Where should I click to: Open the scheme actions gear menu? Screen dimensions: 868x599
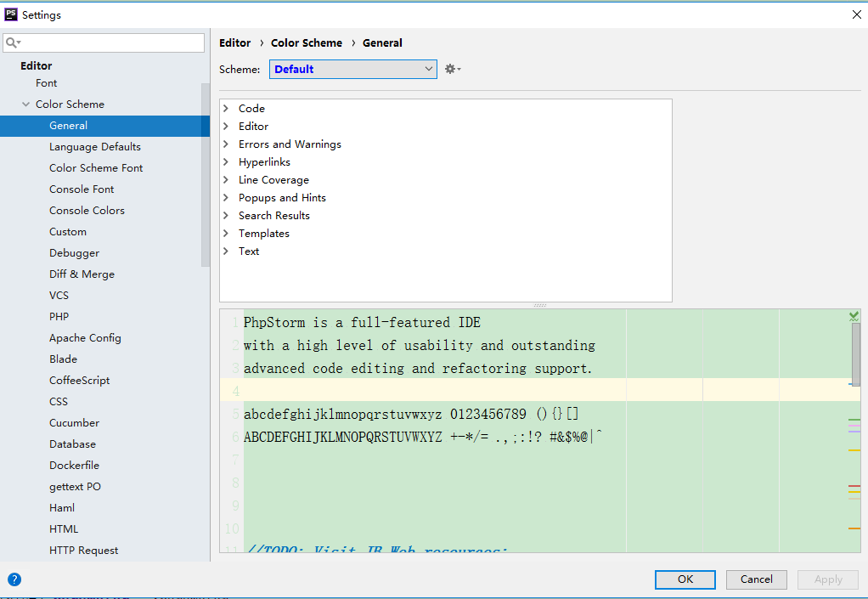pos(453,69)
